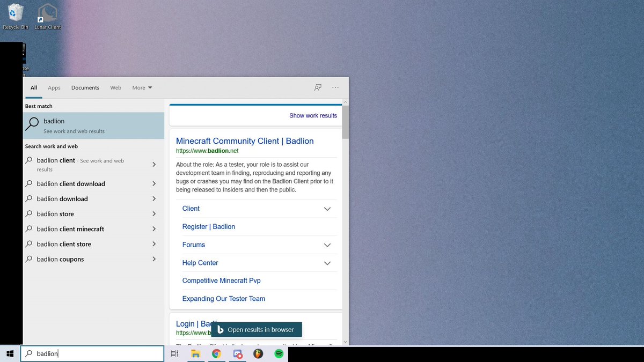This screenshot has width=644, height=362.
Task: Click the search box containing badlion
Action: coord(92,354)
